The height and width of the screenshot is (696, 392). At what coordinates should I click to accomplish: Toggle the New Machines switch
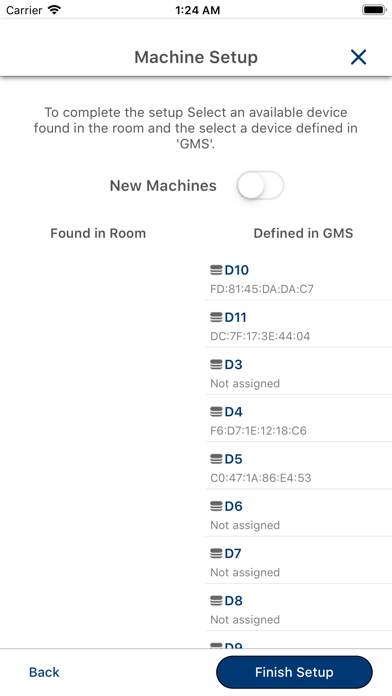point(260,186)
